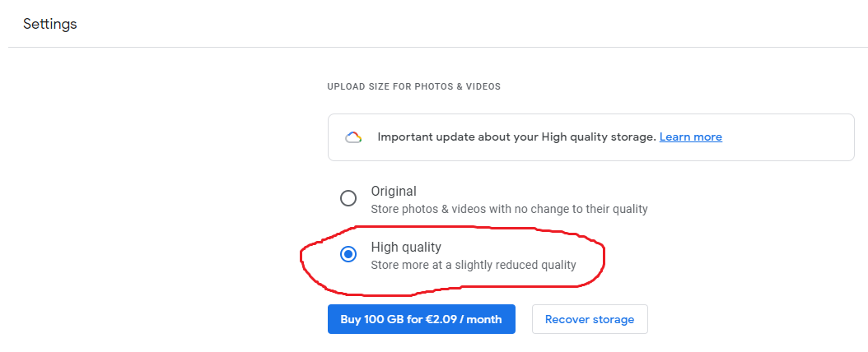Select the Original upload size radio button
The image size is (868, 352).
coord(348,198)
